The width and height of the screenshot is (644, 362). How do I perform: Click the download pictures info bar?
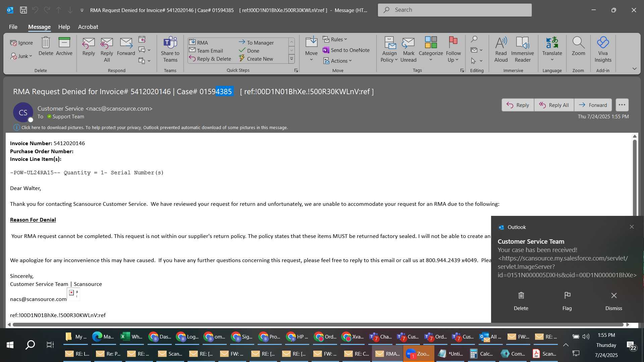click(151, 127)
